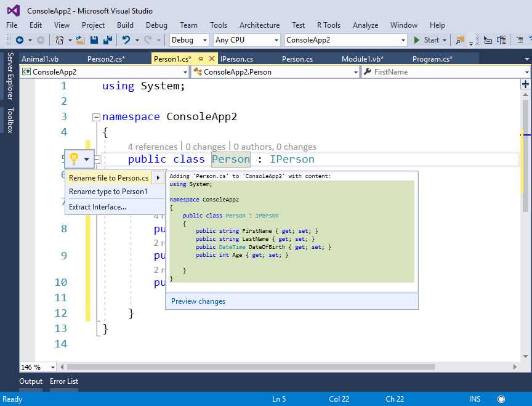
Task: Switch to the Module1.vb* tab
Action: point(362,59)
